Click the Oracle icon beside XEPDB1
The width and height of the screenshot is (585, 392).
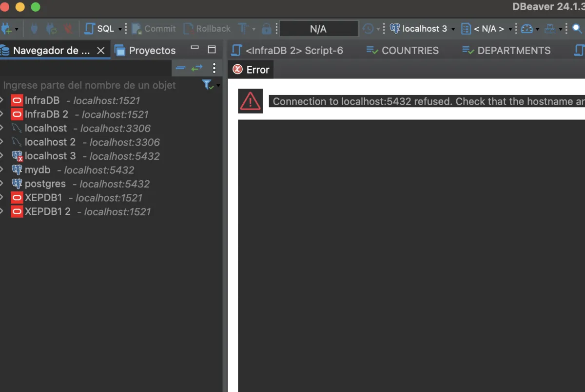[x=17, y=198]
